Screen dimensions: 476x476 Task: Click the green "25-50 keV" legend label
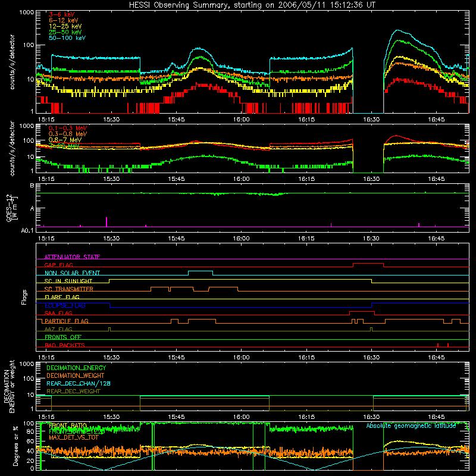pyautogui.click(x=65, y=32)
